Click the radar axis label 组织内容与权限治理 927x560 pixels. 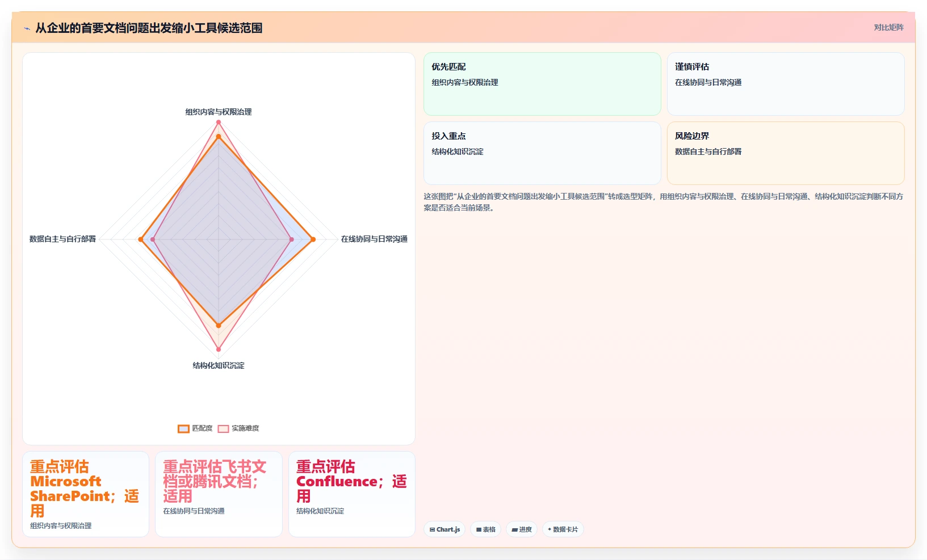[x=219, y=112]
